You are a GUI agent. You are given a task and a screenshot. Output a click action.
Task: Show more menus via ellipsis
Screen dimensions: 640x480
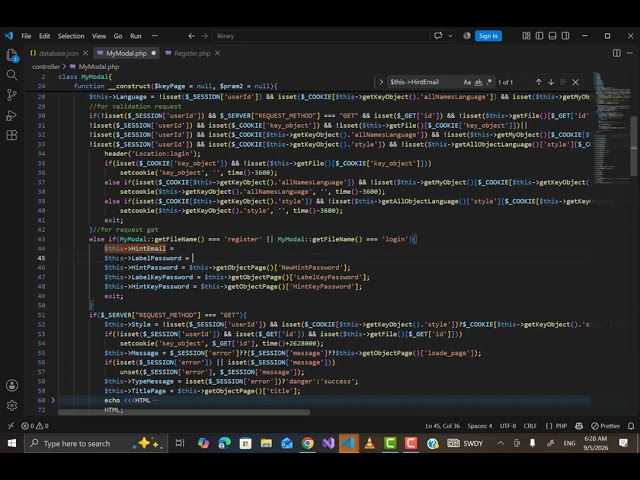pos(155,36)
